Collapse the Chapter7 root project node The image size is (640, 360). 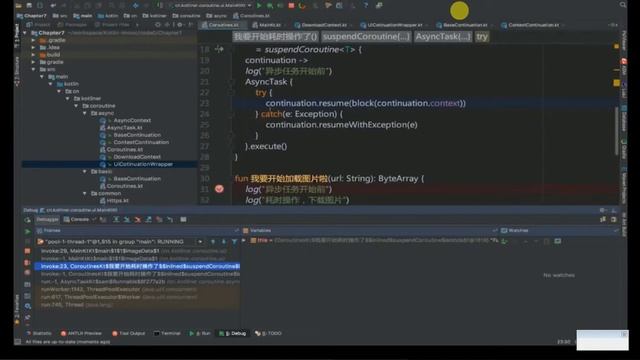25,33
